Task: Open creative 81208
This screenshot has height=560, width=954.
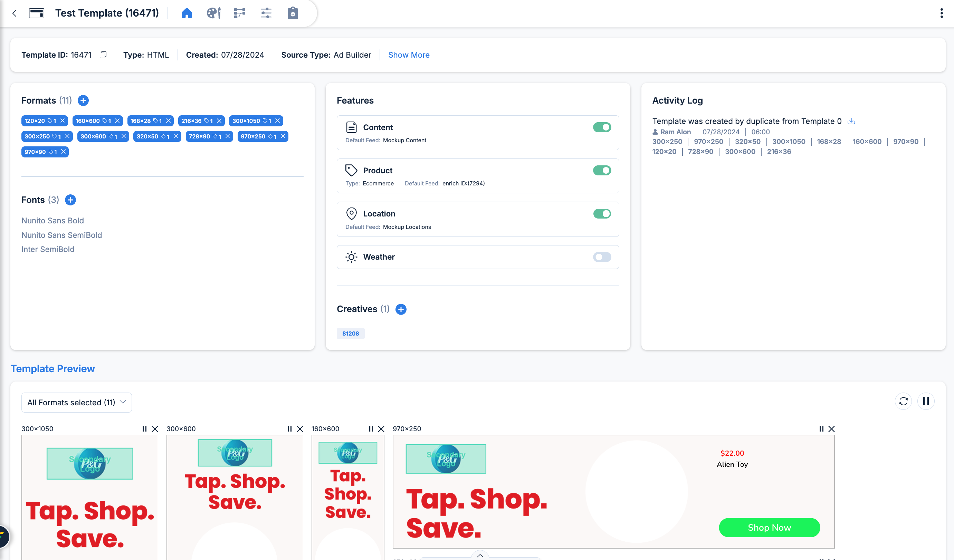Action: (x=351, y=334)
